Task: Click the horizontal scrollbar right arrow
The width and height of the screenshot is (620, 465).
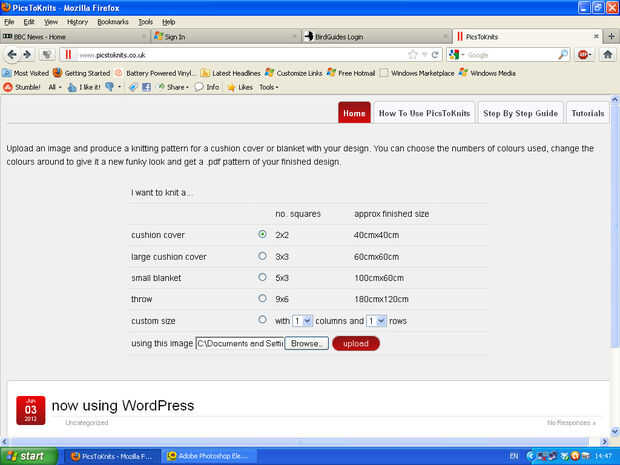Action: coord(605,441)
